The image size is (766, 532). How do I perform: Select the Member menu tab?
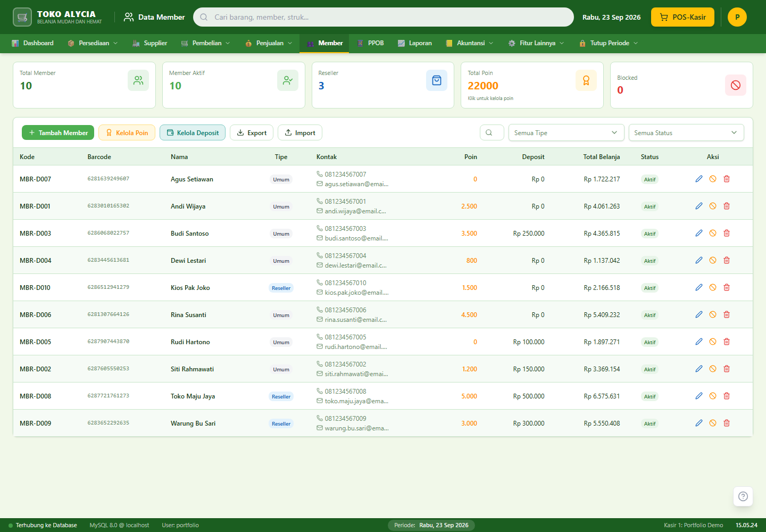click(324, 43)
